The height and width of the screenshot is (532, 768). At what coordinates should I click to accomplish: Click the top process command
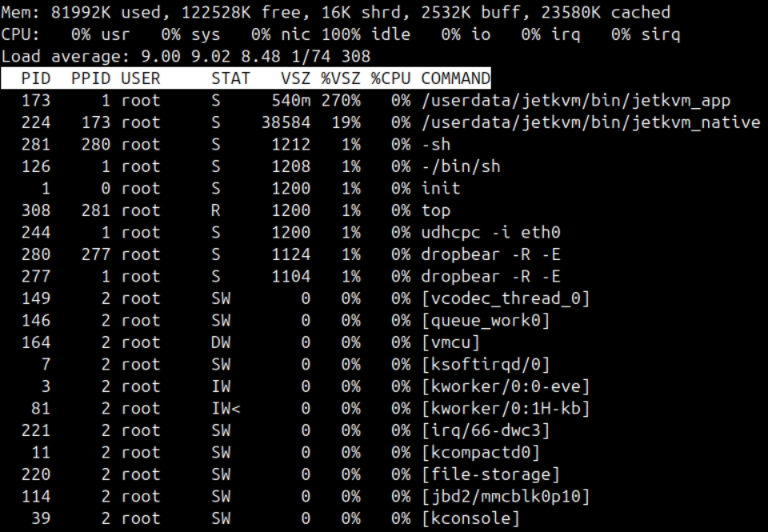[436, 211]
